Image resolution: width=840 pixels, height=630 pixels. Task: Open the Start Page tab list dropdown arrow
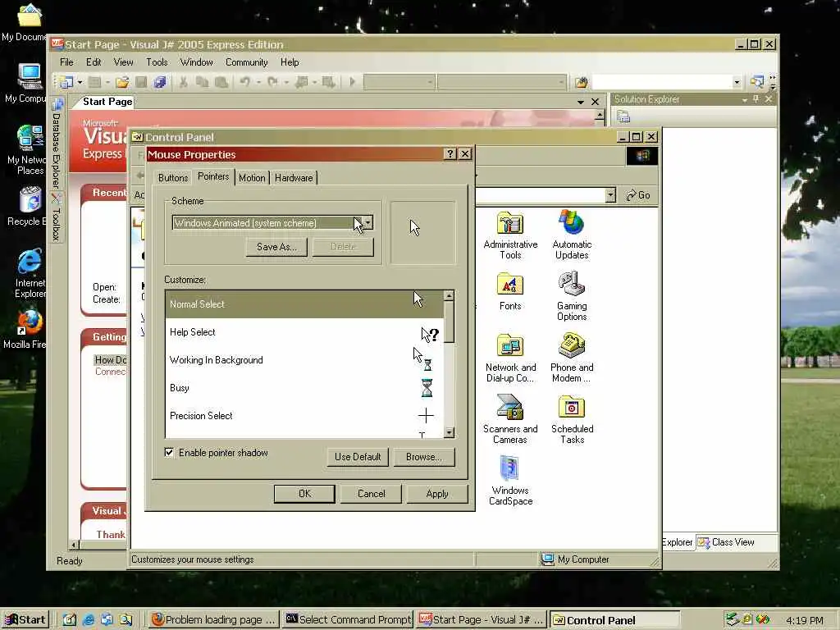pyautogui.click(x=581, y=102)
